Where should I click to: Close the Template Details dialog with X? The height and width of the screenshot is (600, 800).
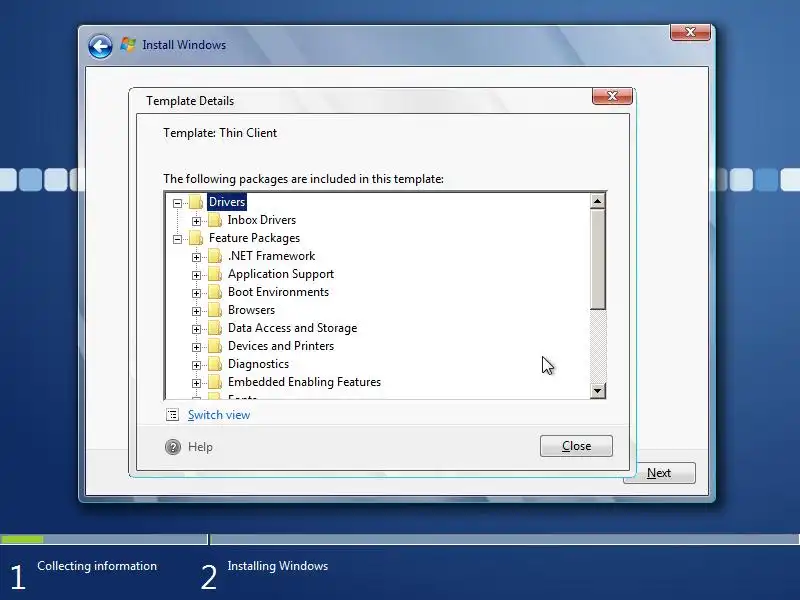tap(612, 96)
